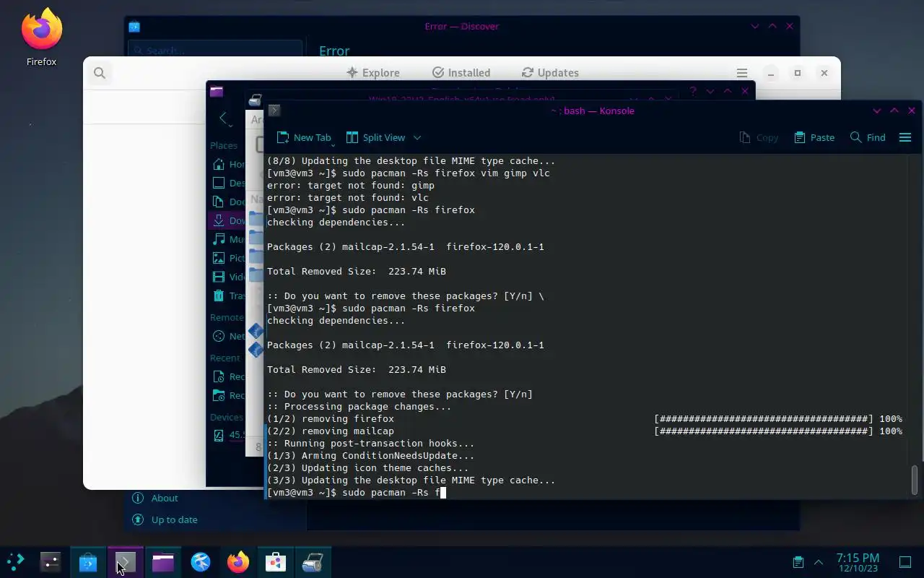Open the clipboard icon in system tray
924x578 pixels.
tap(798, 562)
